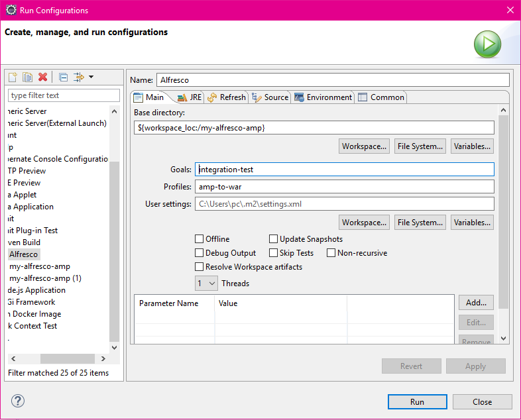Toggle the Skip Tests checkbox
521x420 pixels.
274,253
